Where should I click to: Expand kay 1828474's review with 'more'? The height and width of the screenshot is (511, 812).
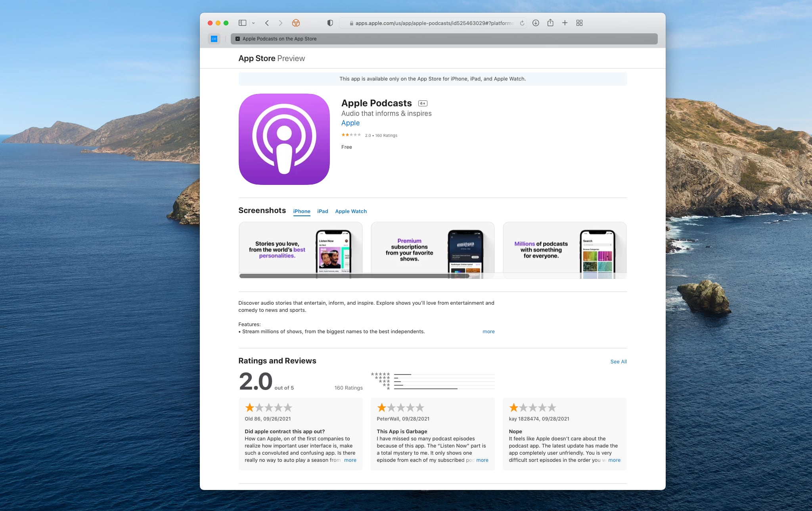click(x=614, y=460)
